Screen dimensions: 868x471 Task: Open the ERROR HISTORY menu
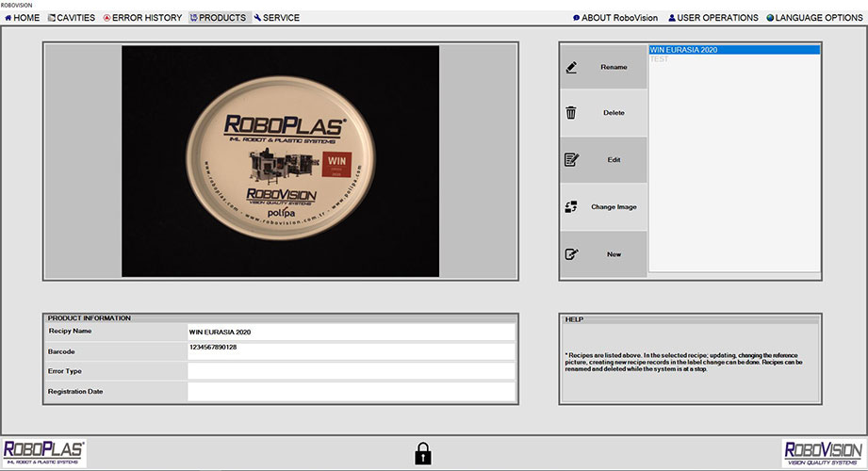[x=142, y=18]
